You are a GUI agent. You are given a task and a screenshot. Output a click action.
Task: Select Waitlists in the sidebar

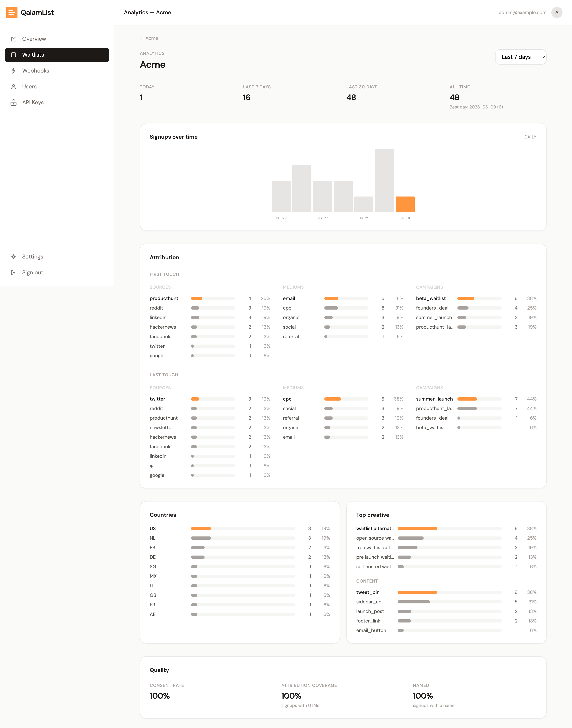[x=57, y=55]
